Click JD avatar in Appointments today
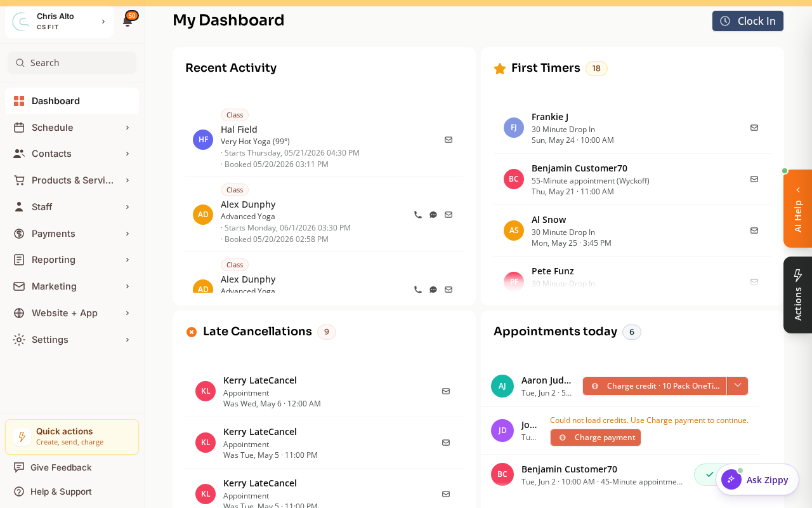This screenshot has height=508, width=812. [x=502, y=431]
